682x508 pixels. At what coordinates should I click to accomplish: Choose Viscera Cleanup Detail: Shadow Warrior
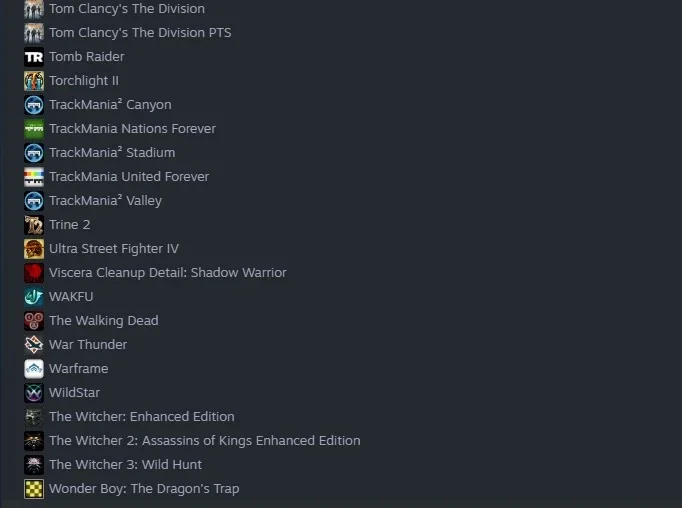[167, 273]
